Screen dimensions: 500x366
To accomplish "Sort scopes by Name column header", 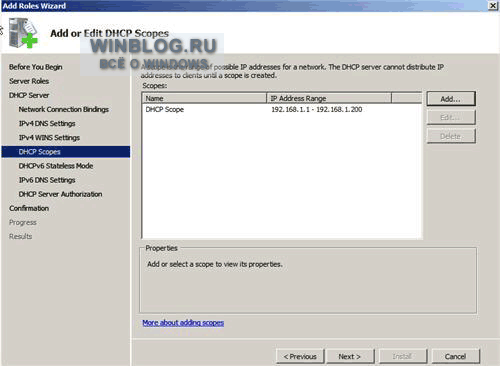I will 205,98.
